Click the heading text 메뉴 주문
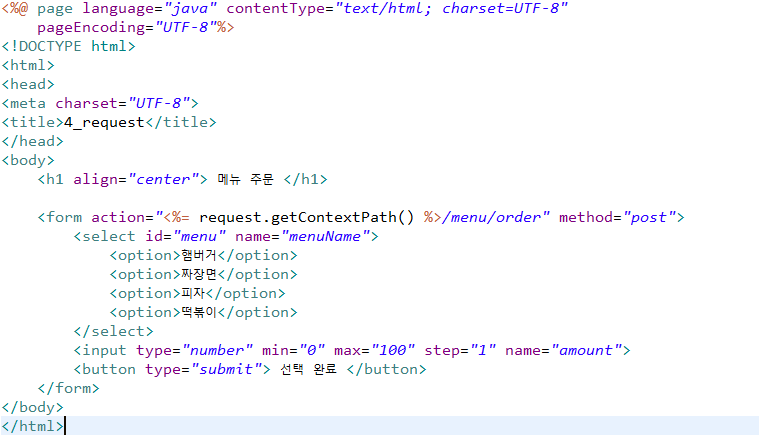This screenshot has height=437, width=759. click(245, 180)
